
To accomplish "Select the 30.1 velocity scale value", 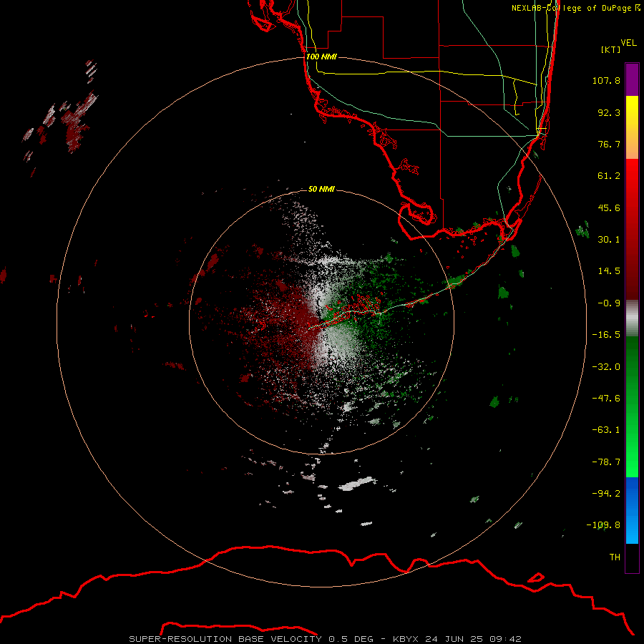I will (609, 240).
